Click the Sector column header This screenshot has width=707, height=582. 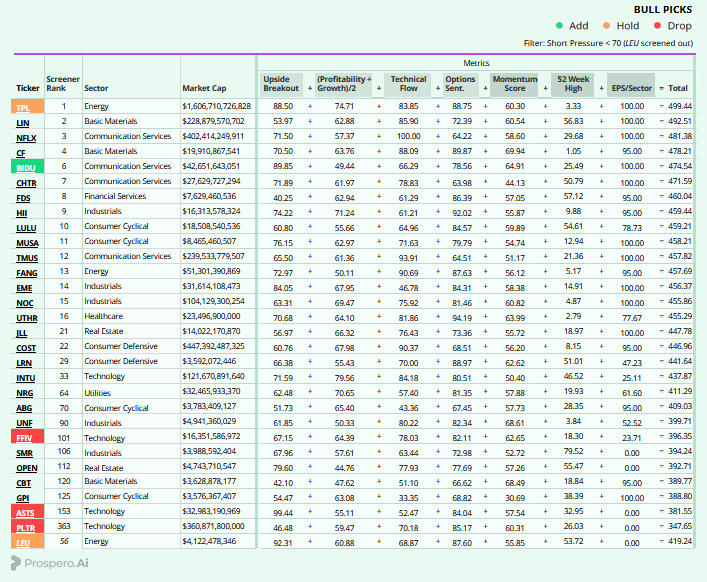coord(96,88)
